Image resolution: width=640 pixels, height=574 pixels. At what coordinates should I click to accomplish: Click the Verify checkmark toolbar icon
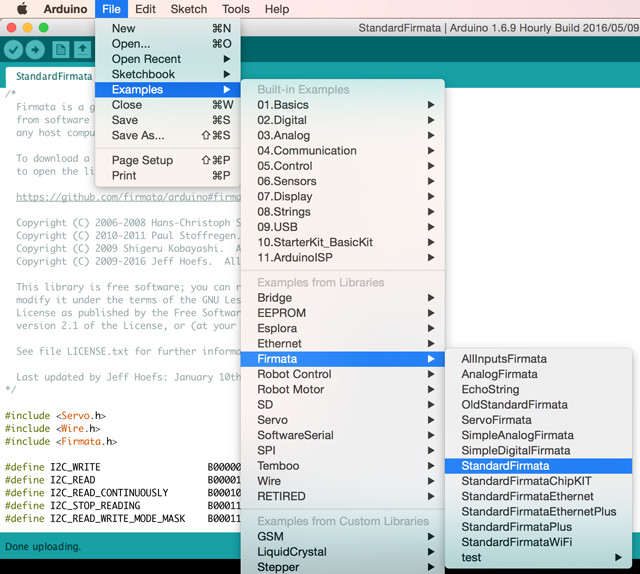13,50
